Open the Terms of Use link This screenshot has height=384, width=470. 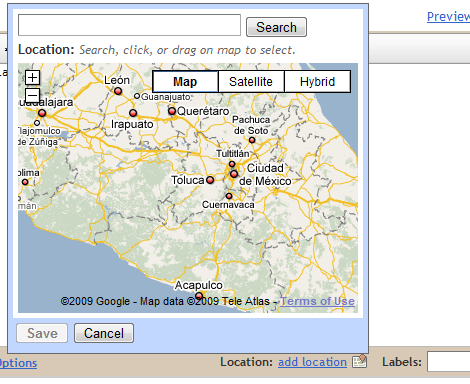(x=317, y=301)
